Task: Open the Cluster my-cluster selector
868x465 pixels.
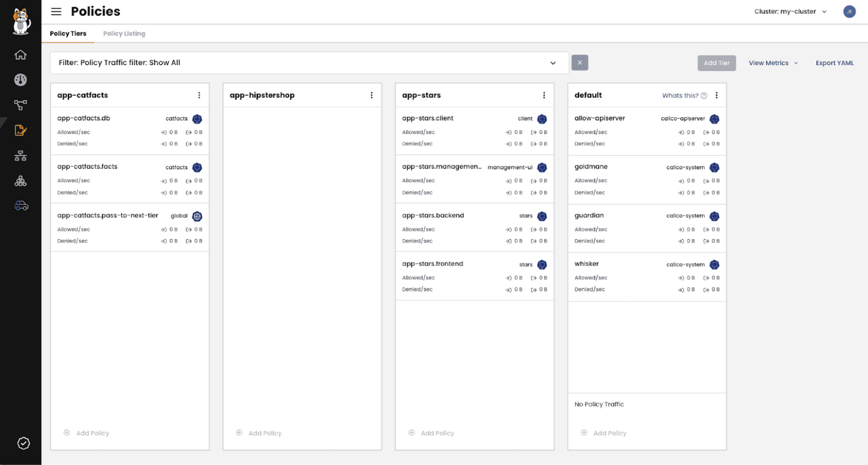Action: 790,12
